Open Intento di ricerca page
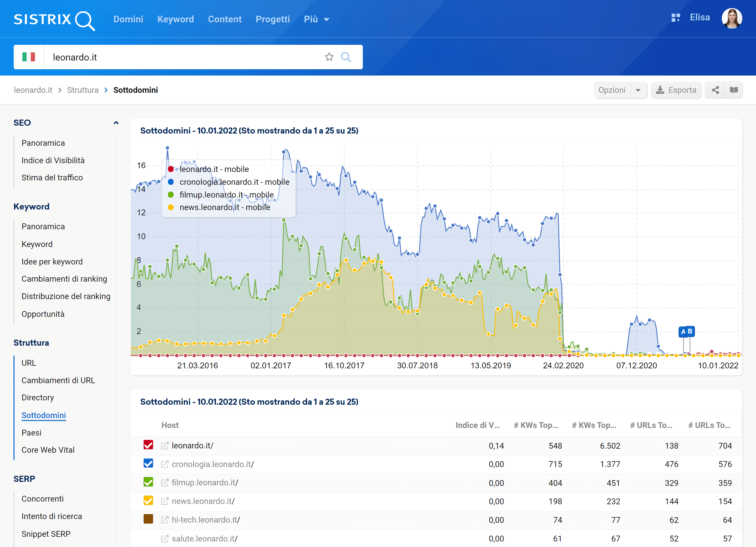 tap(52, 516)
